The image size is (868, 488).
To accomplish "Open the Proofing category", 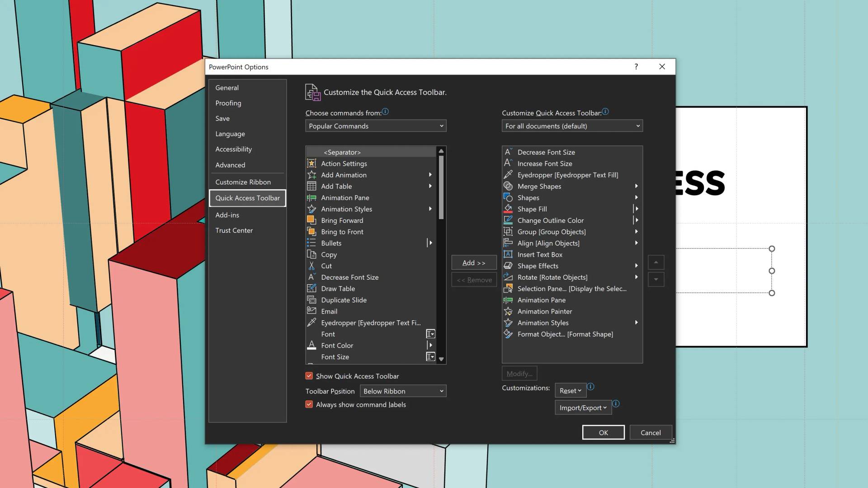I will click(247, 103).
